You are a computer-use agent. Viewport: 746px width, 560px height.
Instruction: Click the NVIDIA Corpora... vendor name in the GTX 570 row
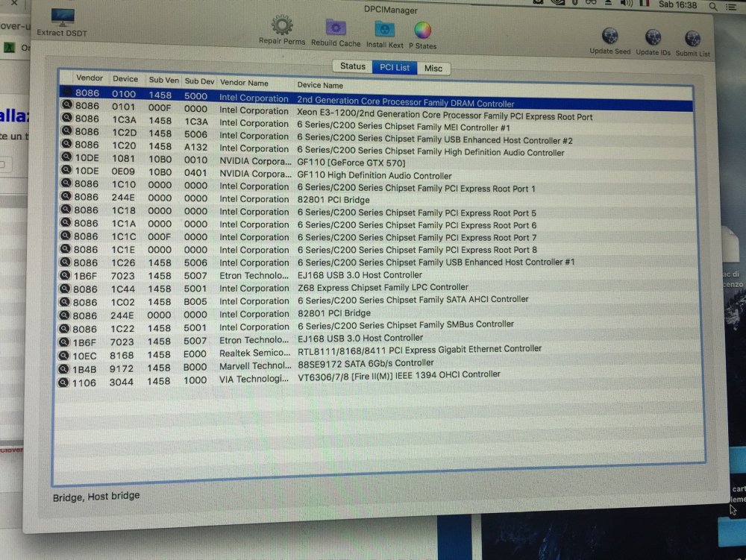(x=255, y=161)
